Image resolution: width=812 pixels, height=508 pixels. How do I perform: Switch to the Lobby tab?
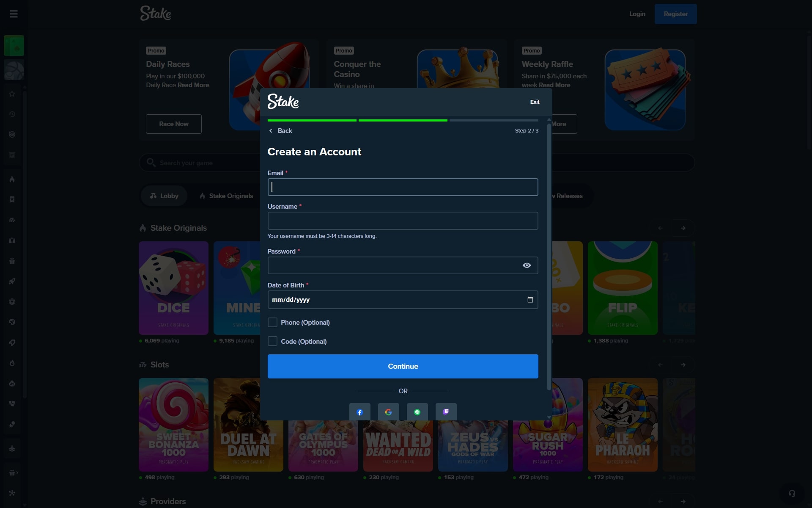coord(164,196)
